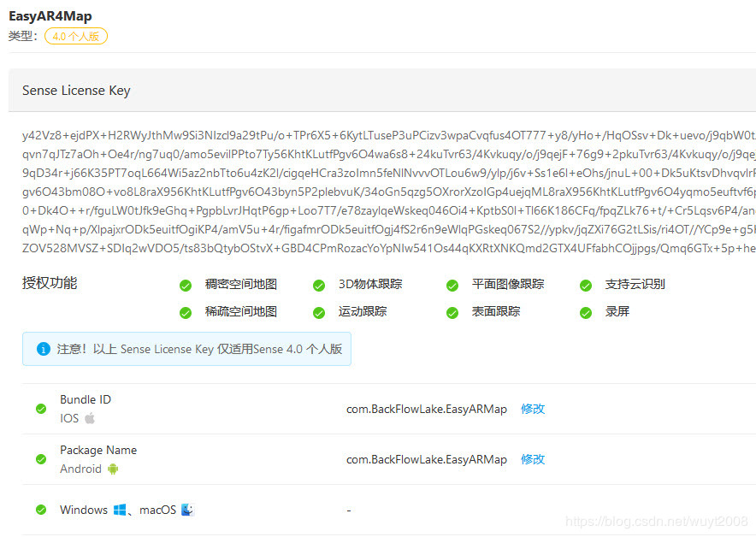Toggle the 稀疏空间地图 feature checkmark
Screen dimensions: 756x537
186,311
